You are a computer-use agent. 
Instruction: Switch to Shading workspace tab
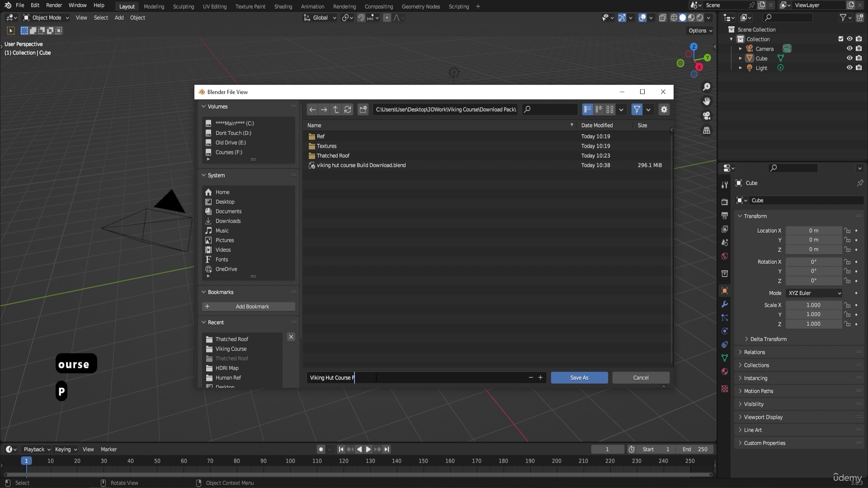pyautogui.click(x=283, y=6)
